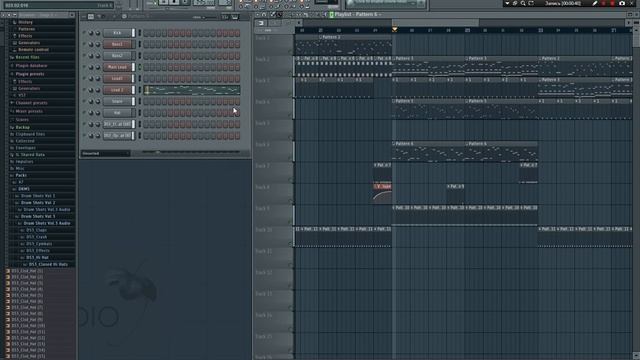Open the recorder overlay dropdown arrow
640x360 pixels.
[x=507, y=3]
